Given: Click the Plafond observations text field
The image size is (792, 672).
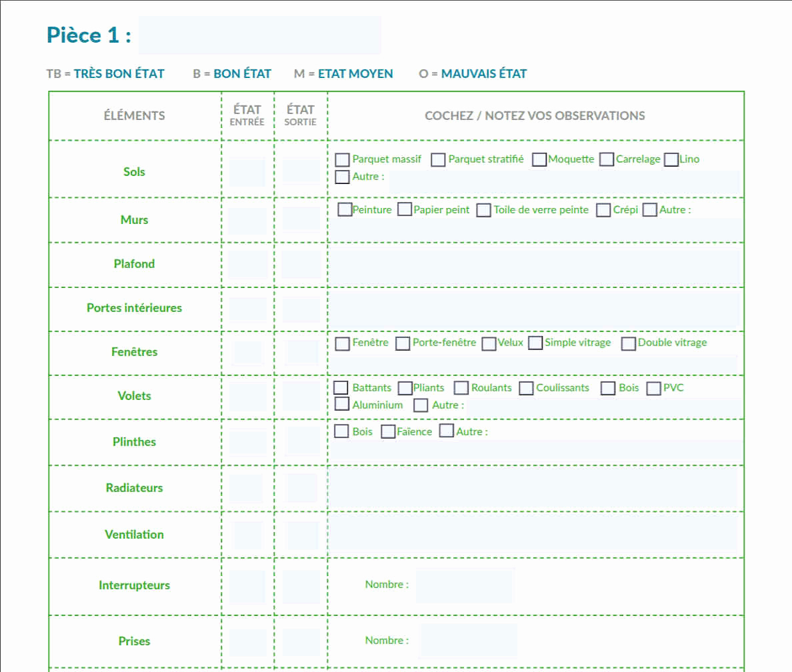Looking at the screenshot, I should pos(536,265).
